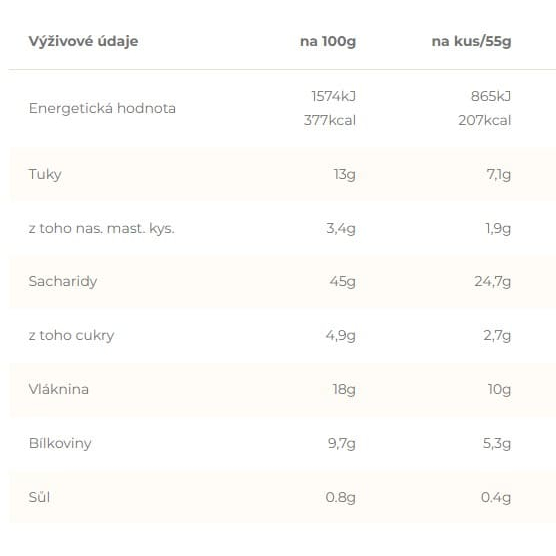Click the 24,7g carbohydrate value
556x556 pixels.
[x=493, y=282]
